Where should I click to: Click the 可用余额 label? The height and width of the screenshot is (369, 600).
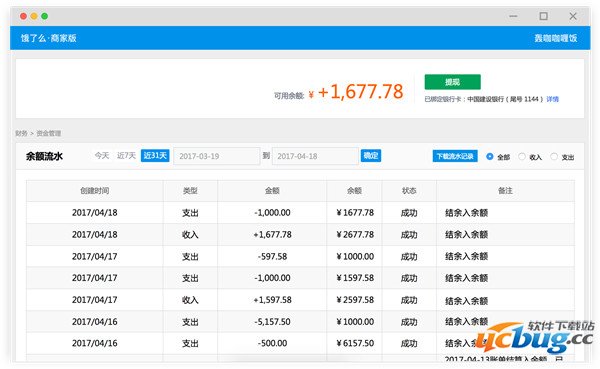(x=289, y=96)
